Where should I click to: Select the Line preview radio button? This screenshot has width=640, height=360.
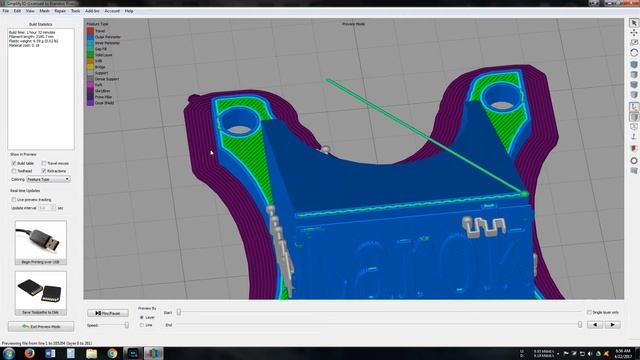[x=142, y=325]
